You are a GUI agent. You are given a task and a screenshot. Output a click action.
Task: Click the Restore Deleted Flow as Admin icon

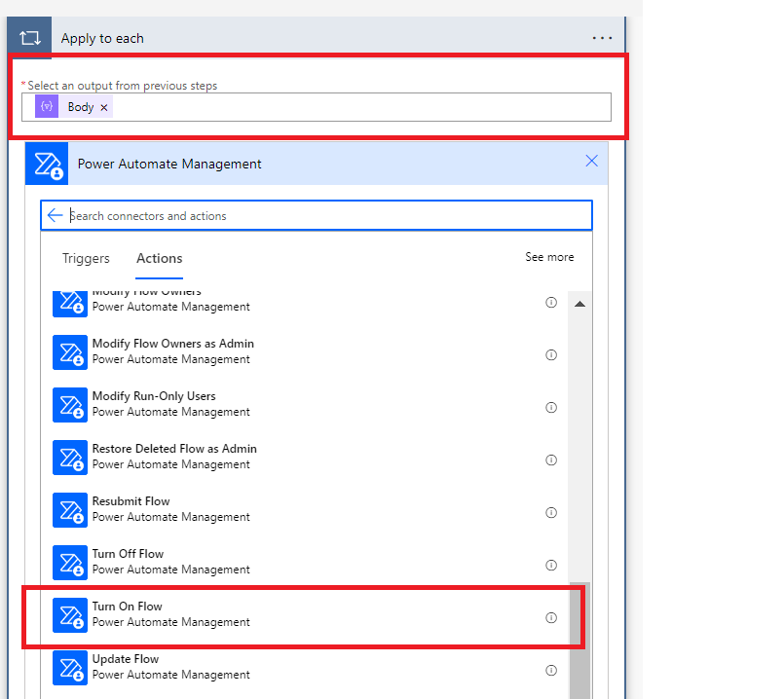click(x=70, y=458)
